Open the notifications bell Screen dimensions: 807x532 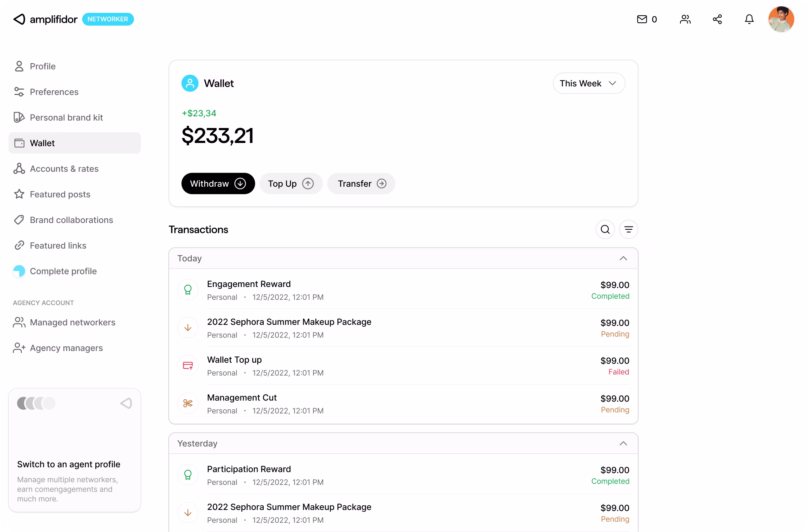(x=749, y=19)
